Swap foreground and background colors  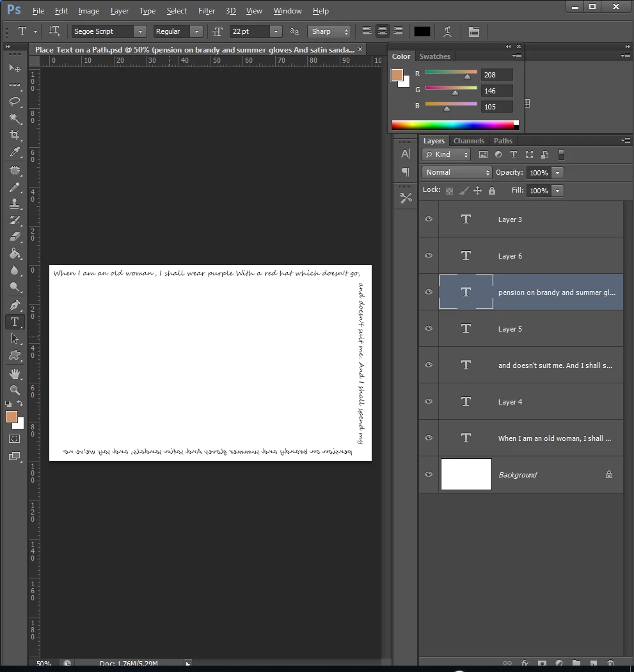[x=20, y=403]
